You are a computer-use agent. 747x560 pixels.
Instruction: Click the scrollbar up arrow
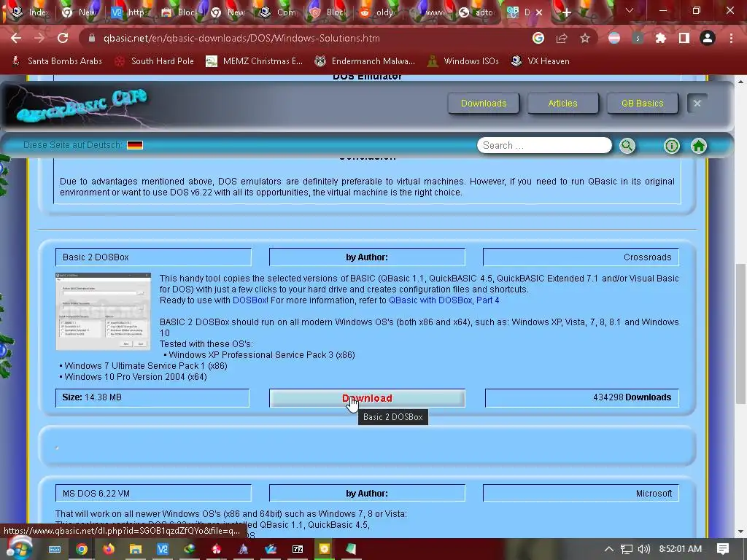pos(740,82)
